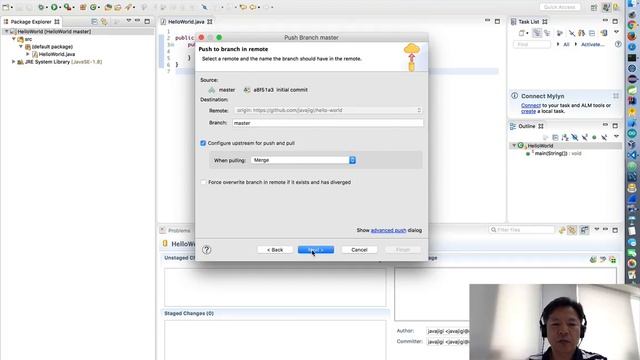The height and width of the screenshot is (360, 640).
Task: Toggle Sort alphabetically in Outline view
Action: [565, 137]
